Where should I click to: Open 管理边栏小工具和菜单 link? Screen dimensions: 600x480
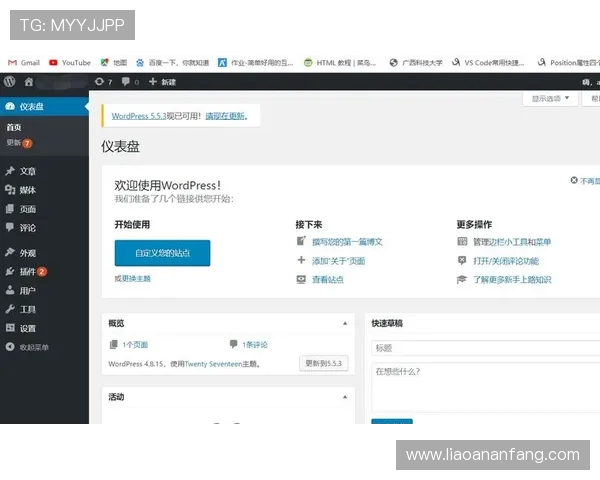pyautogui.click(x=512, y=242)
